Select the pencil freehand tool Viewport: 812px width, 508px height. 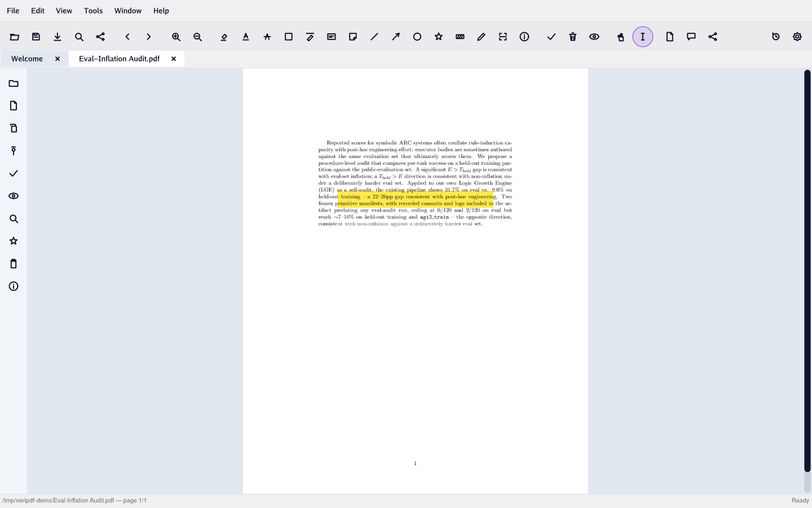coord(482,37)
